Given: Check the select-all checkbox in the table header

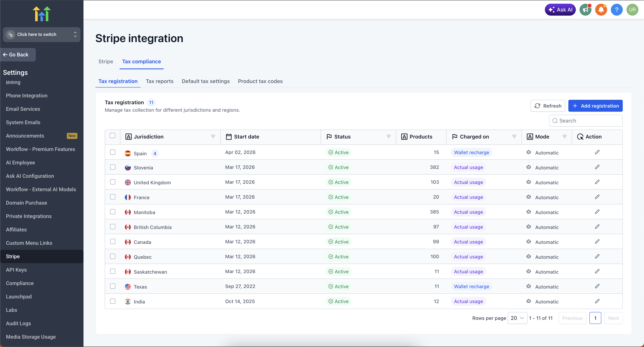Looking at the screenshot, I should (113, 135).
